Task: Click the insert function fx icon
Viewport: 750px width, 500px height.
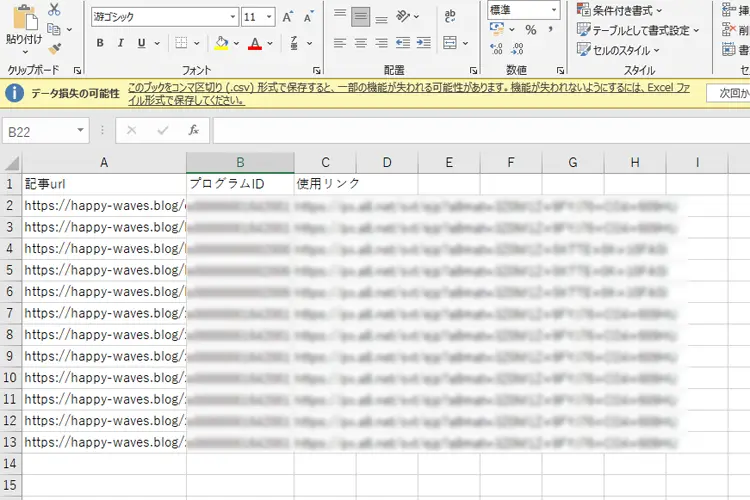Action: coord(194,131)
